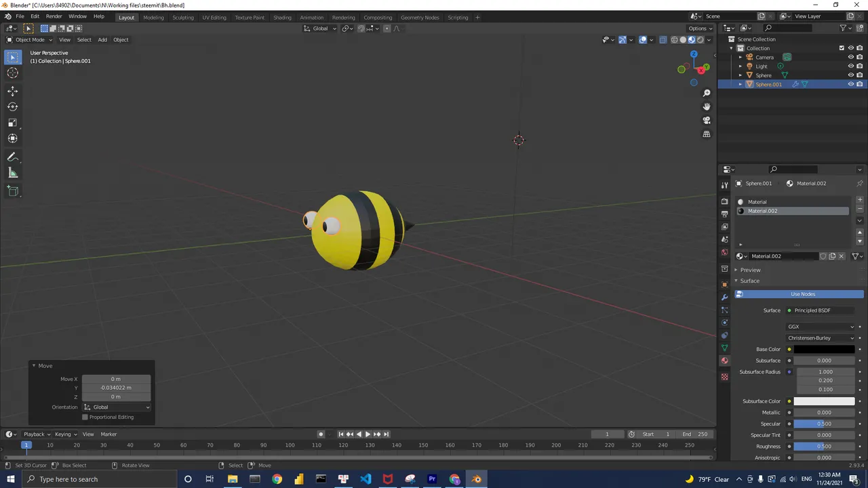Jump to the timeline end frame button
Image resolution: width=868 pixels, height=488 pixels.
point(386,434)
